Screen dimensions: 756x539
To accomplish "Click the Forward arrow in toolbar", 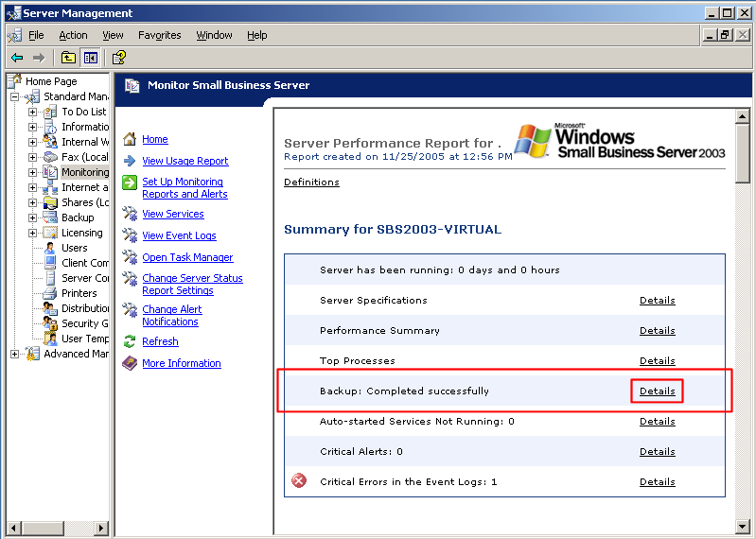I will 39,58.
